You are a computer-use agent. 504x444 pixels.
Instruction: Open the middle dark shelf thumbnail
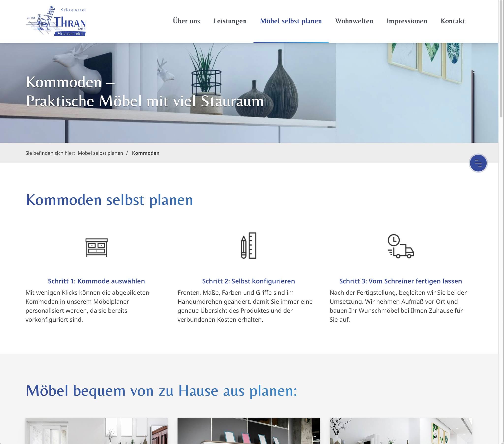click(248, 431)
